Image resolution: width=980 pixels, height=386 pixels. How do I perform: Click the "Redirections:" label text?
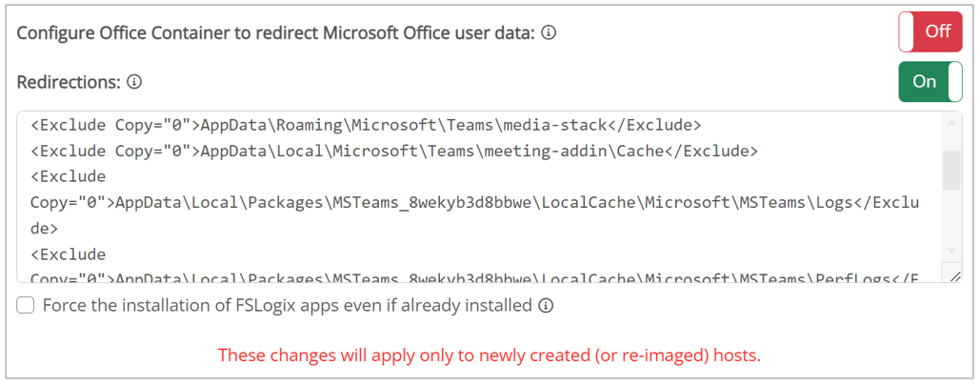click(69, 82)
